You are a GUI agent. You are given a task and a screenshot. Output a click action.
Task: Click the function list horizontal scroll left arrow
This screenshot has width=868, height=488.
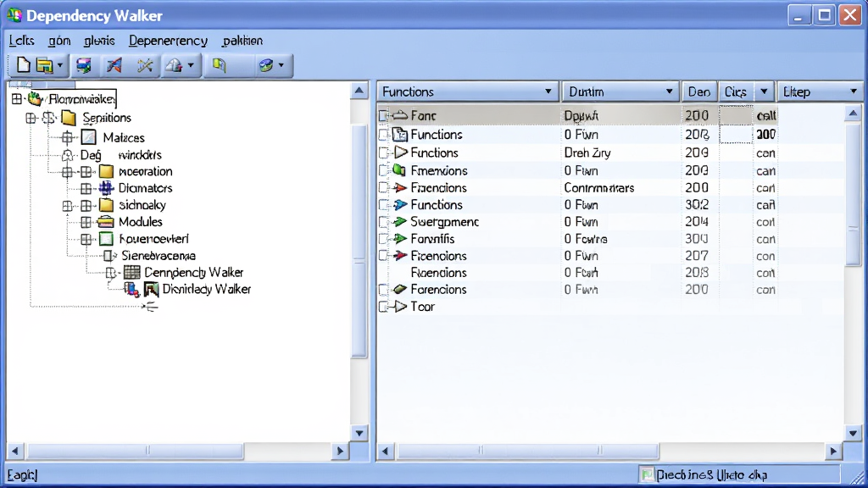point(385,452)
